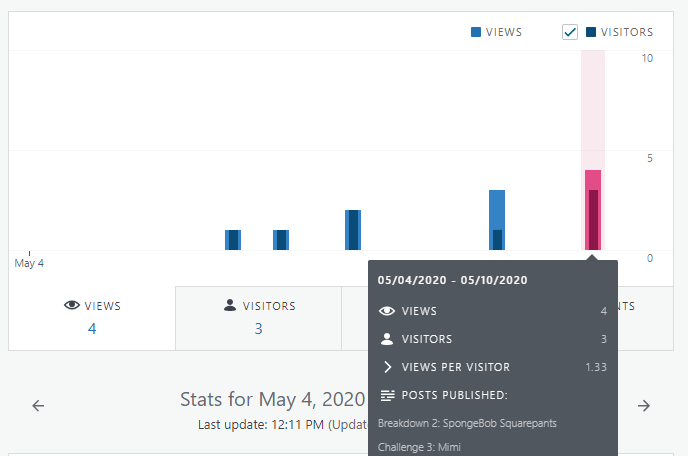Go to next period with right arrow

point(644,405)
